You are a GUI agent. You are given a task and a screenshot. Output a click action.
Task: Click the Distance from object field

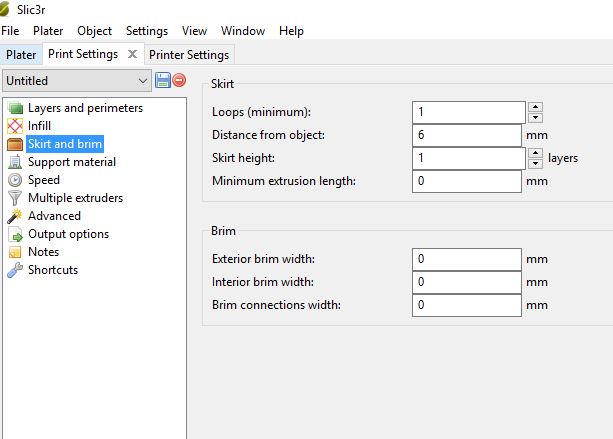point(466,135)
